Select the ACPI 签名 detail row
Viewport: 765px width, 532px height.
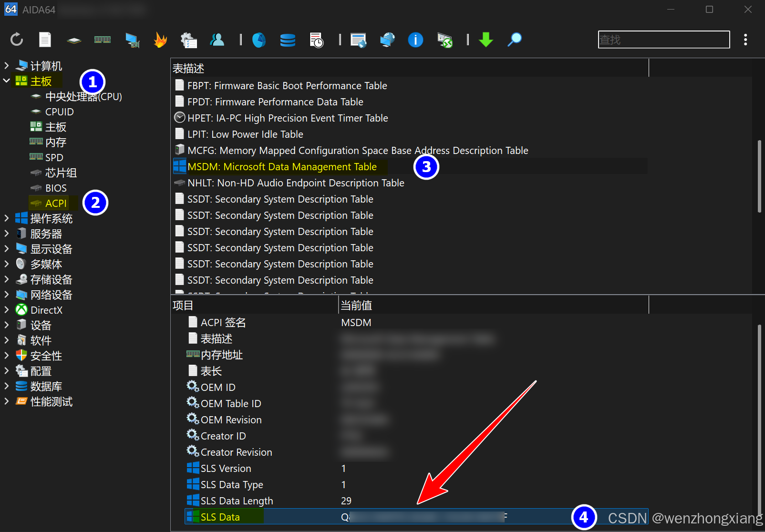pos(416,323)
